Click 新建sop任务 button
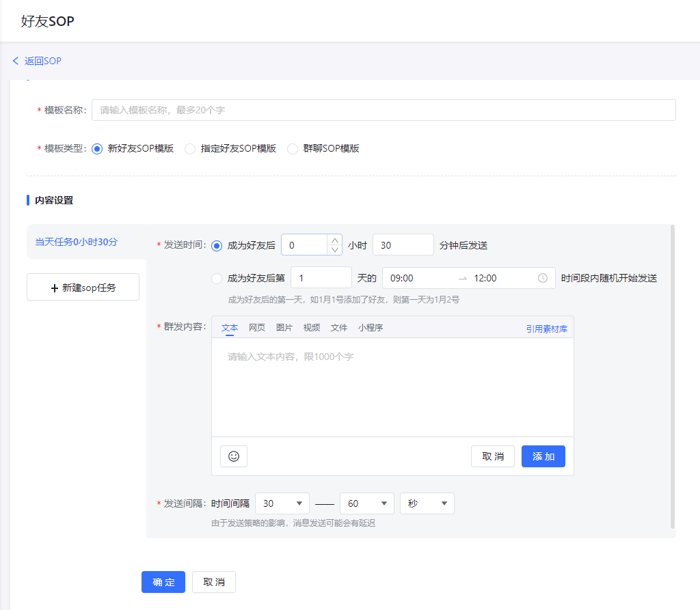Viewport: 700px width, 610px height. (x=83, y=288)
